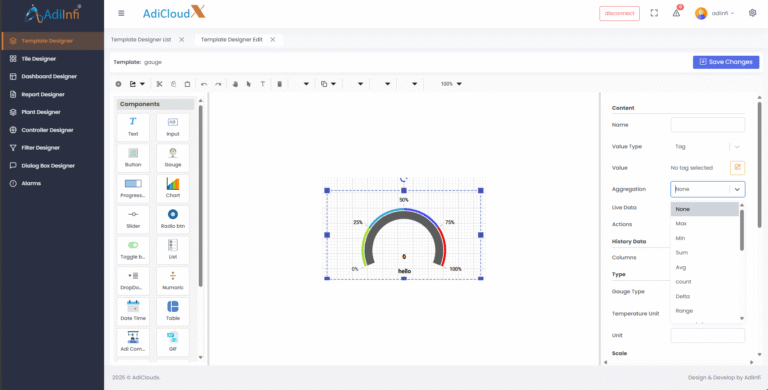768x390 pixels.
Task: Select the Slider component
Action: 133,219
